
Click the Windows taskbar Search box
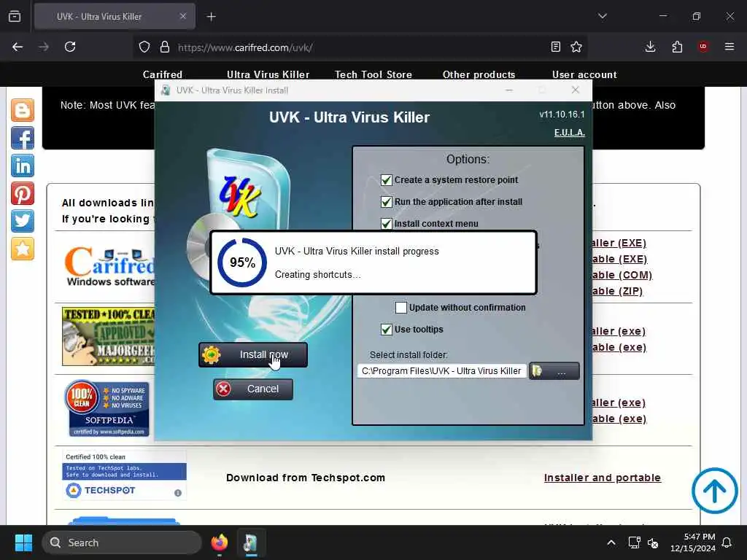point(122,542)
